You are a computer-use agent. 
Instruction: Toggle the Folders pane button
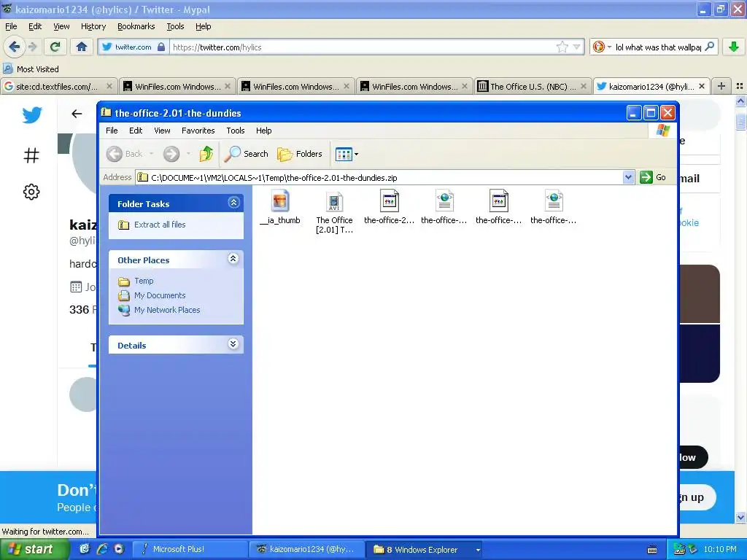[x=300, y=154]
